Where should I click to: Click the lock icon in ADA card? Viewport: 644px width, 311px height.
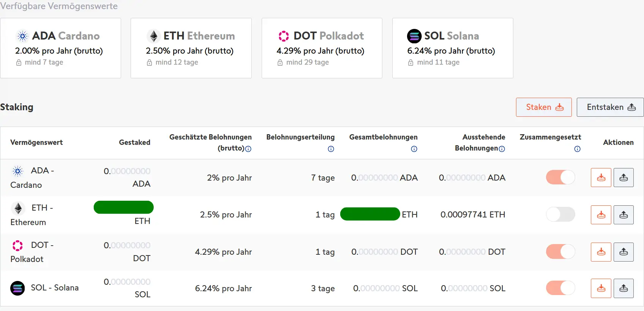[19, 63]
